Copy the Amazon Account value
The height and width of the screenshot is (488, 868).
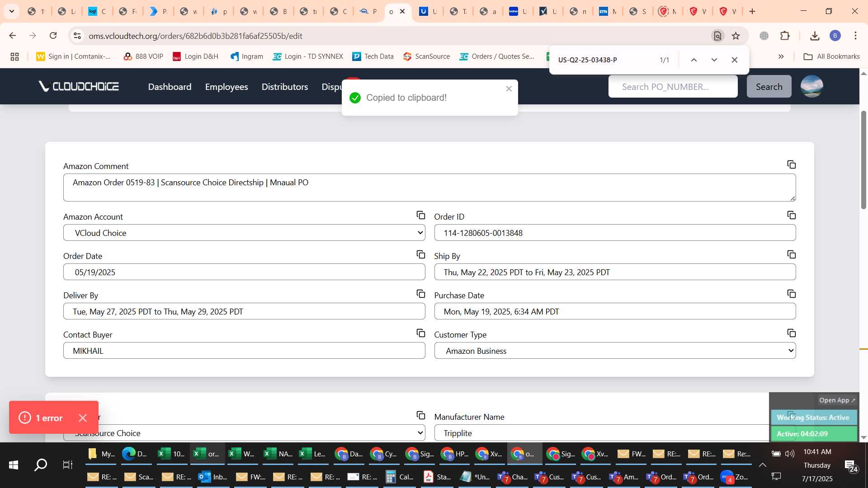pyautogui.click(x=420, y=215)
